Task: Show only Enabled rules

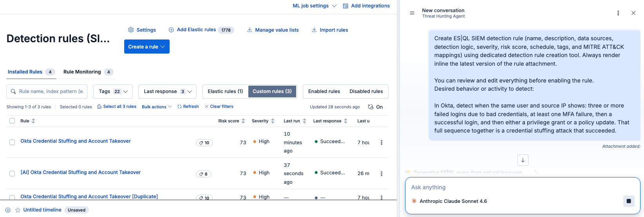Action: 324,91
